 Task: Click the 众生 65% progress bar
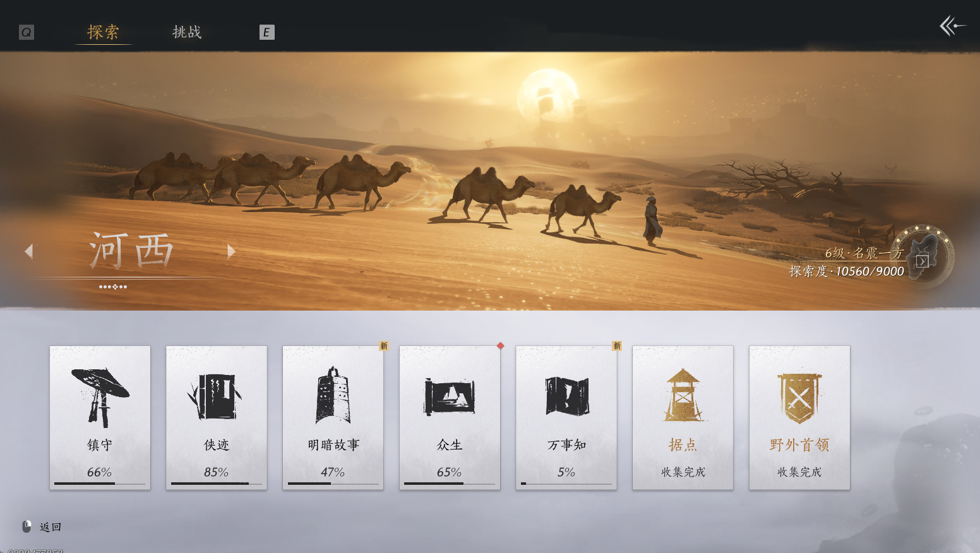(450, 484)
